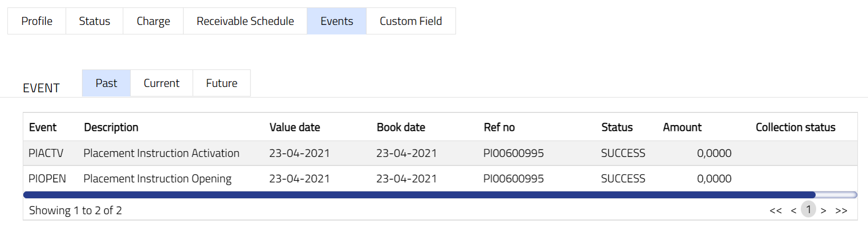Switch to the Status tab
The height and width of the screenshot is (228, 868).
tap(94, 21)
